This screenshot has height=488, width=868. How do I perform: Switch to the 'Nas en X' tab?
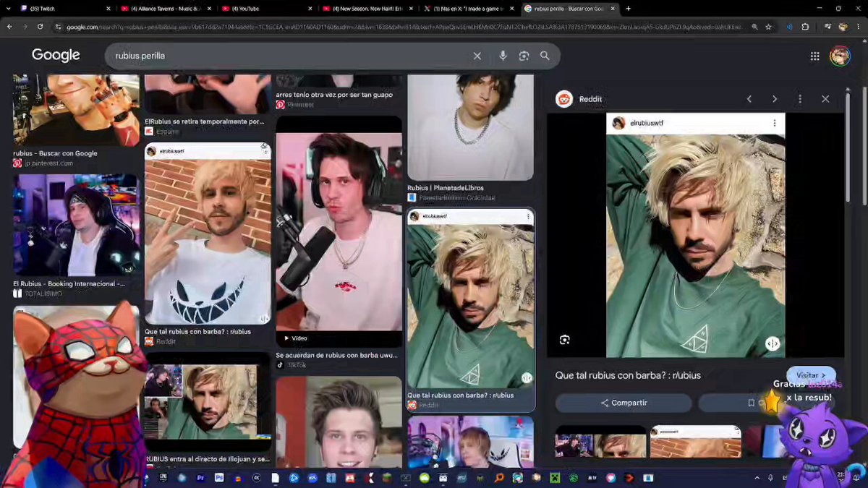tap(470, 9)
